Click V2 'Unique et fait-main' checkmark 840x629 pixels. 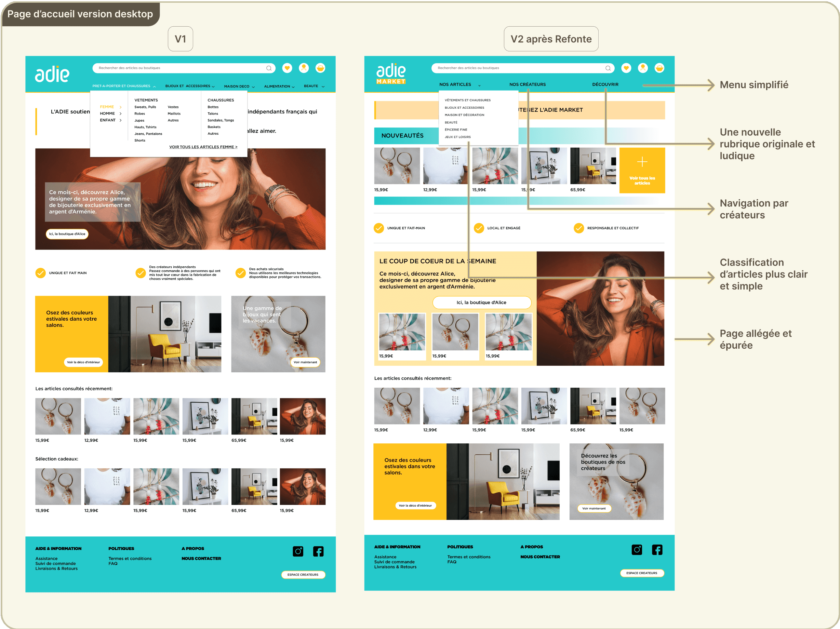point(378,228)
